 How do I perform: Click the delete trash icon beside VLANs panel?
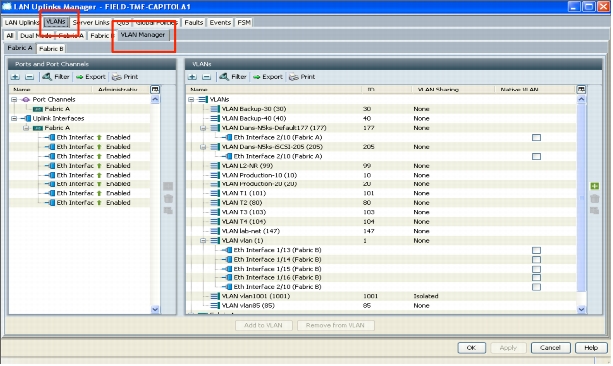pos(595,199)
